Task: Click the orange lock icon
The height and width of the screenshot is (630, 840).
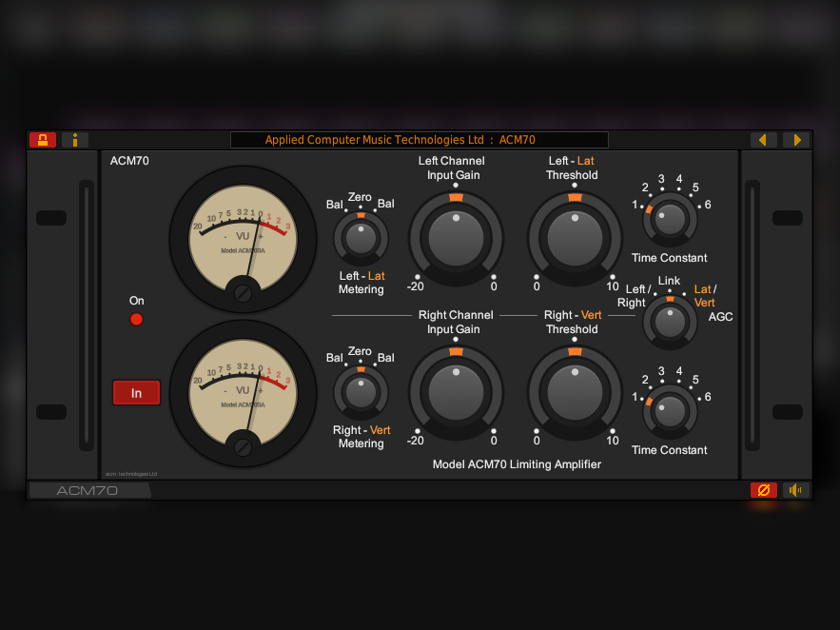Action: pos(43,140)
